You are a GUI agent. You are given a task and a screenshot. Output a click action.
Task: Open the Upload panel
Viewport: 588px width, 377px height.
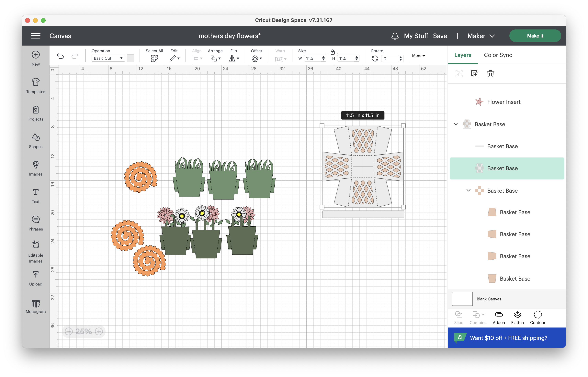click(36, 278)
